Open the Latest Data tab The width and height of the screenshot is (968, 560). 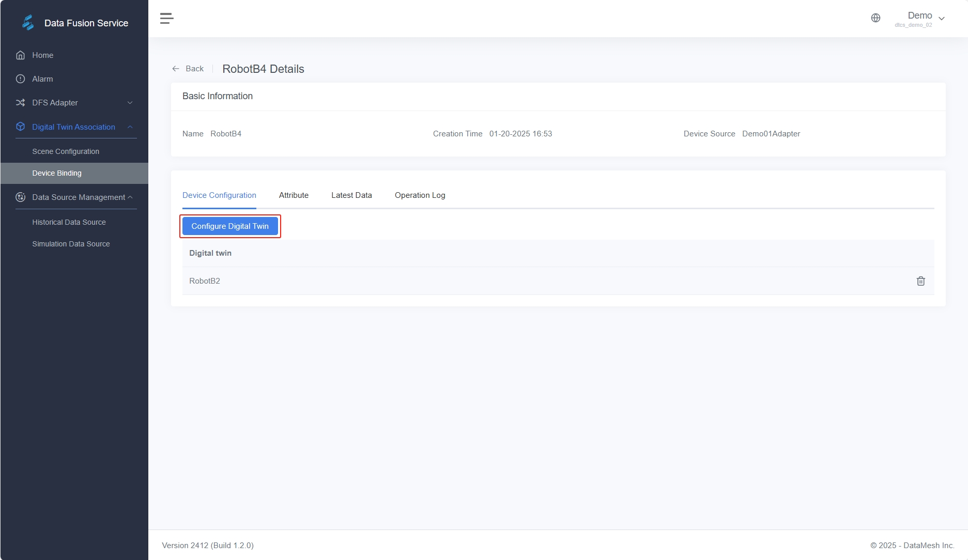tap(351, 195)
